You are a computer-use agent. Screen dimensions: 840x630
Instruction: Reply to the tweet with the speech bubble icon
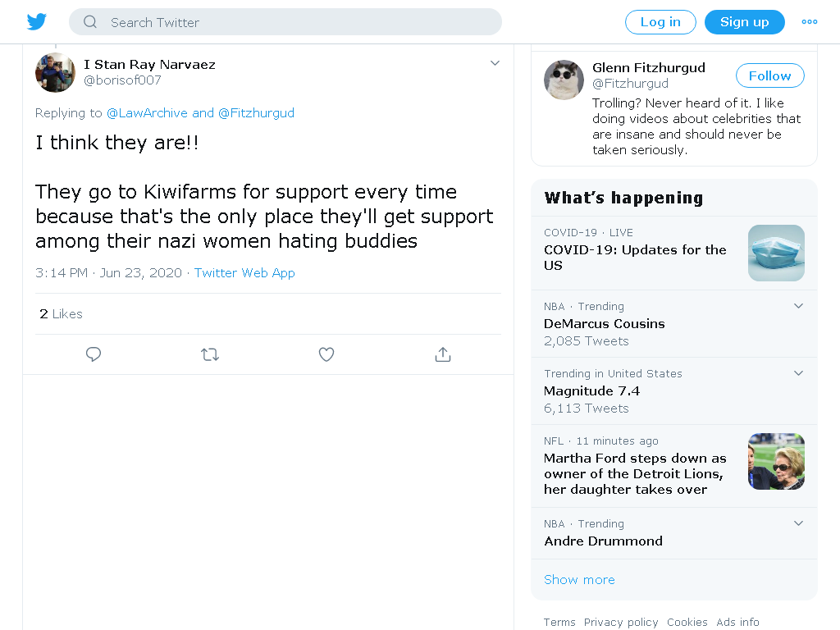pyautogui.click(x=94, y=354)
